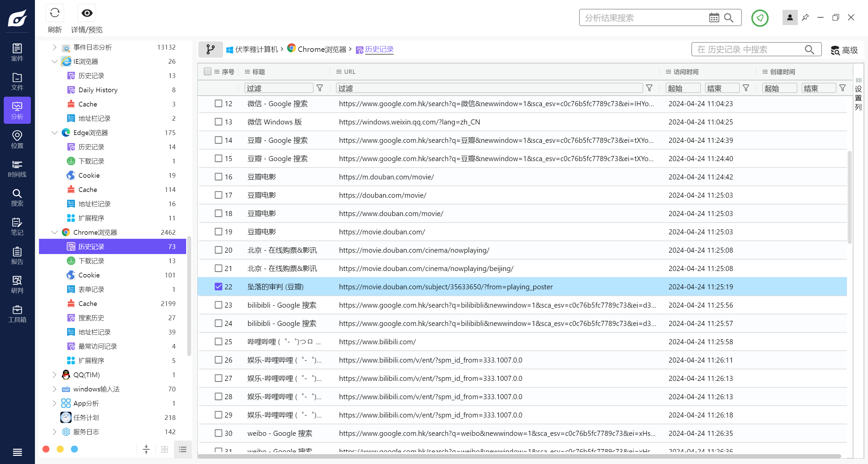Click the refresh (刷新) icon
The height and width of the screenshot is (464, 868).
(55, 13)
